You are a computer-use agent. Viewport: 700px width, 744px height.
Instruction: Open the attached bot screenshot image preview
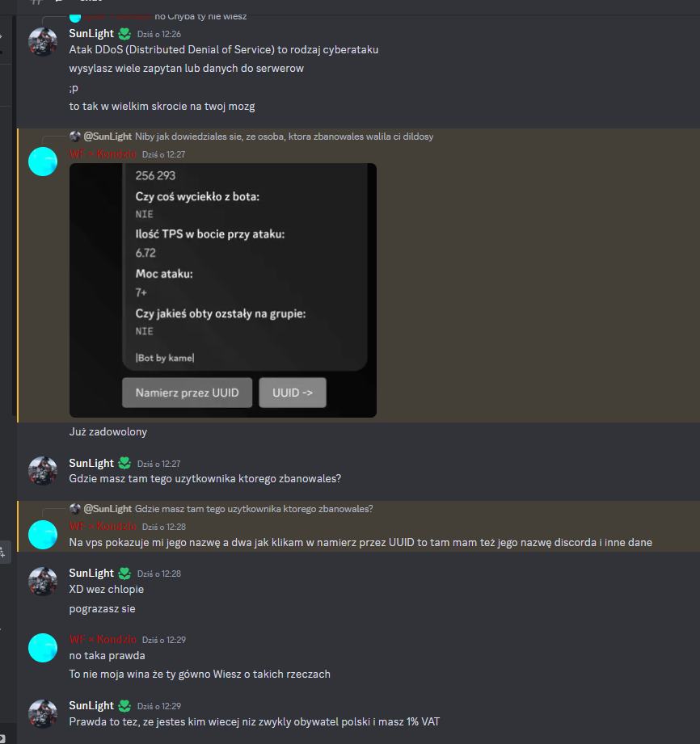tap(223, 290)
